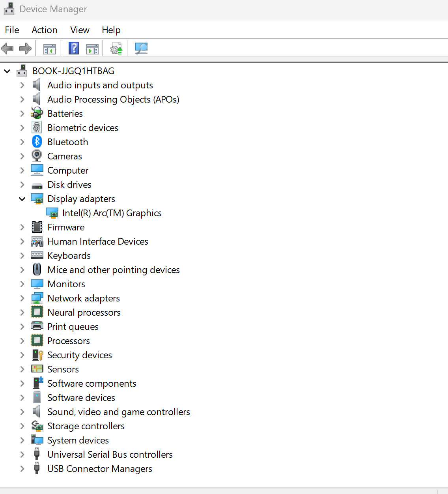Click the Network adapters icon
This screenshot has width=448, height=494.
click(37, 298)
